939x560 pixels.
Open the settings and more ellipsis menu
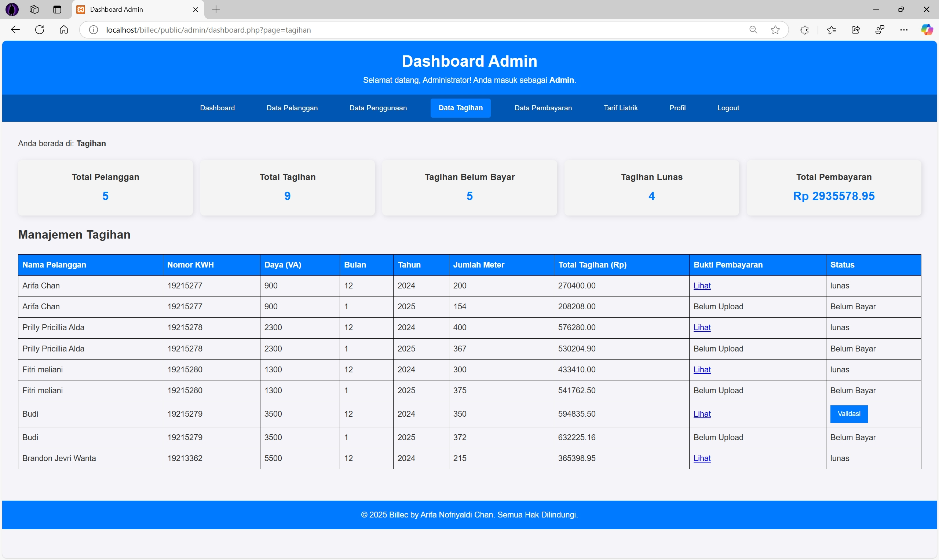click(x=904, y=30)
